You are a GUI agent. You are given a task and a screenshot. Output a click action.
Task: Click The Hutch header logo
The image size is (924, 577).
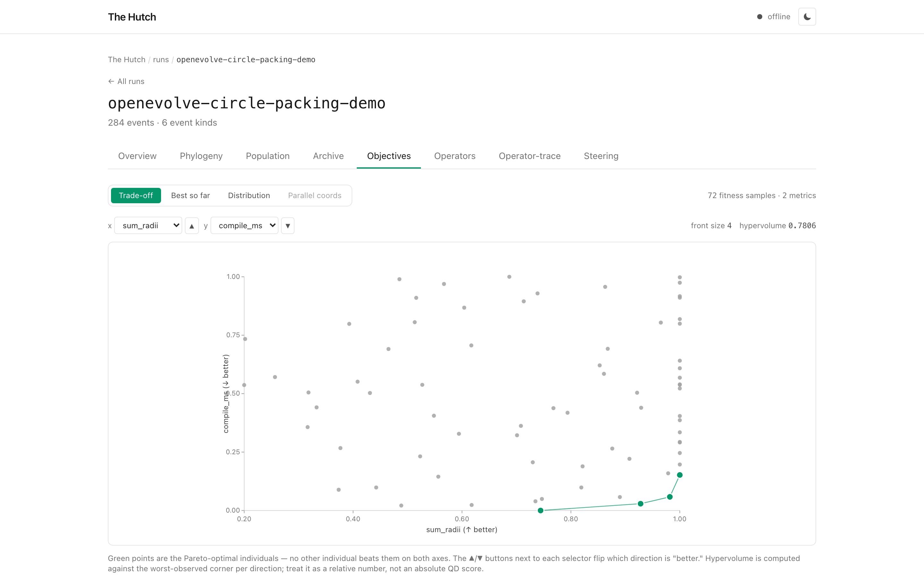pos(132,17)
